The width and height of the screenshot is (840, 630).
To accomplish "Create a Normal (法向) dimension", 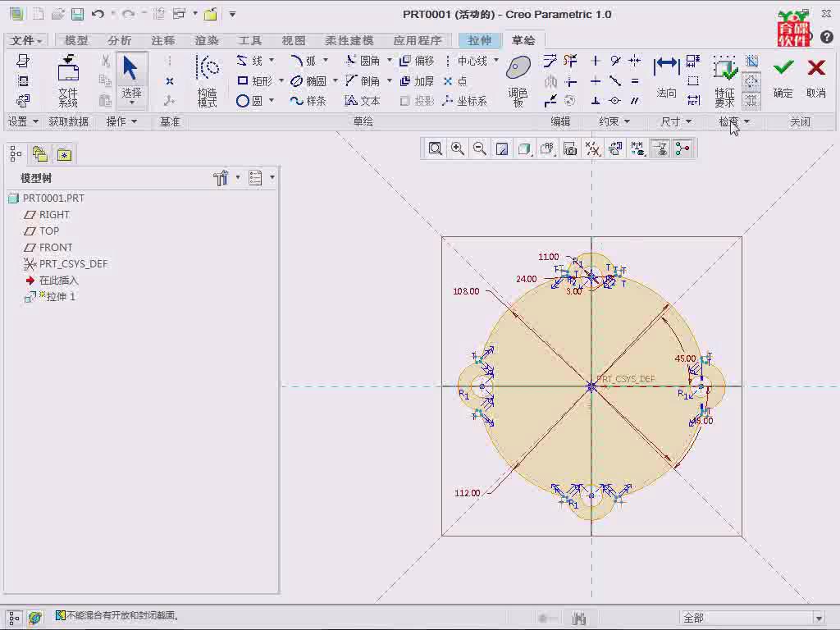I will coord(666,78).
